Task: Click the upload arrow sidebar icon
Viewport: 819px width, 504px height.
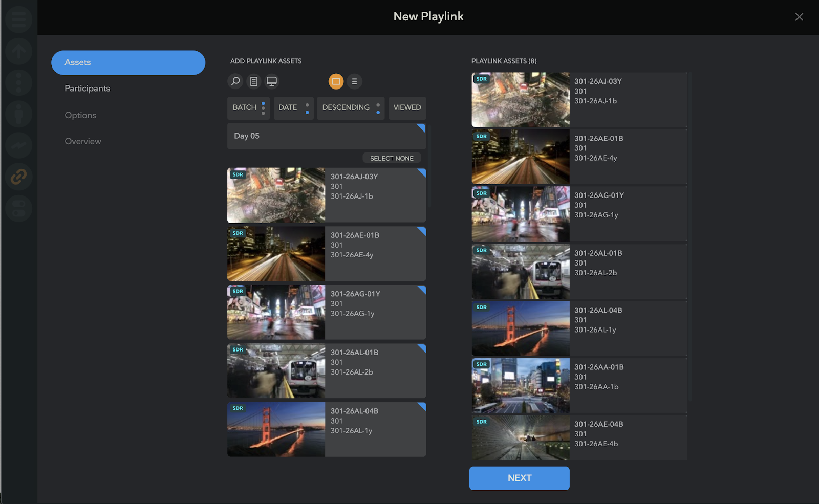Action: [19, 51]
